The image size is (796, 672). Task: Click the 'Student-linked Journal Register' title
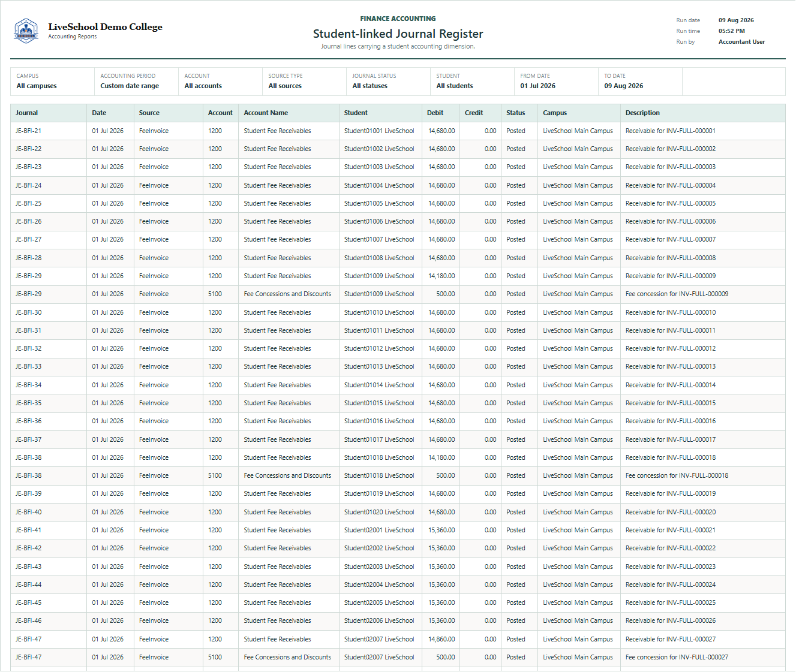(x=398, y=34)
